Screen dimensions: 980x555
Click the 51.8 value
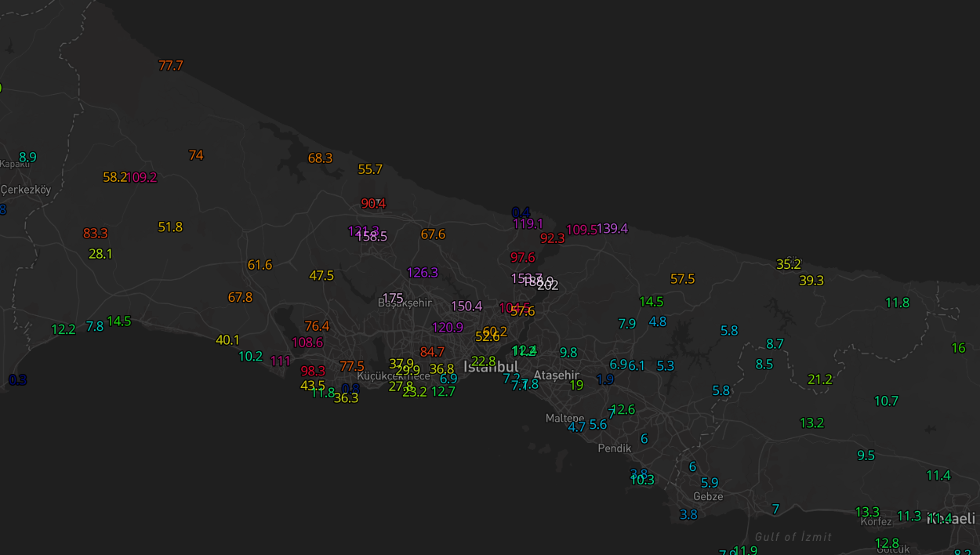click(170, 227)
